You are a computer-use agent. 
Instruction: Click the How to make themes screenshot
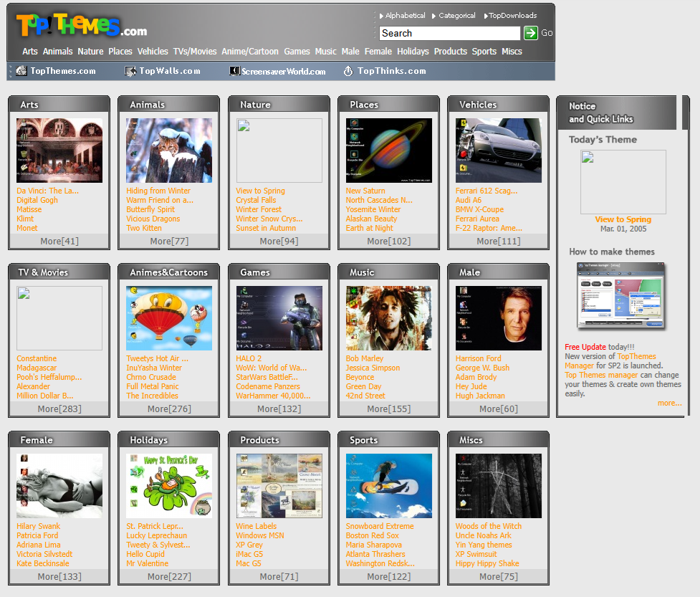tap(620, 297)
